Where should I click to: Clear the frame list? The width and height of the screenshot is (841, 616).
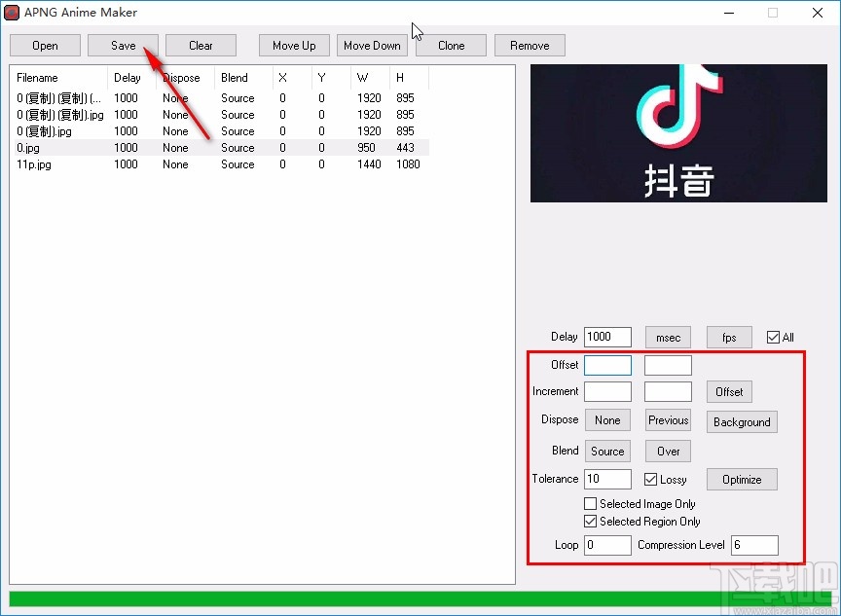click(x=201, y=45)
